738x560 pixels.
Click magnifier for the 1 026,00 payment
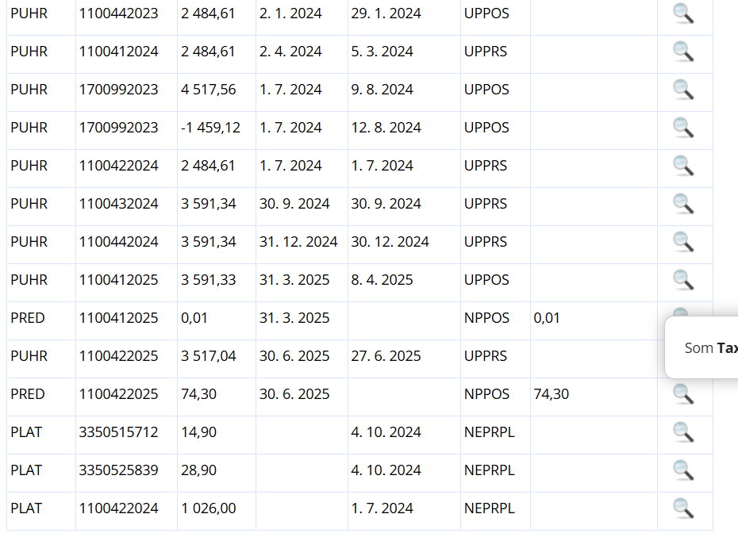[683, 508]
